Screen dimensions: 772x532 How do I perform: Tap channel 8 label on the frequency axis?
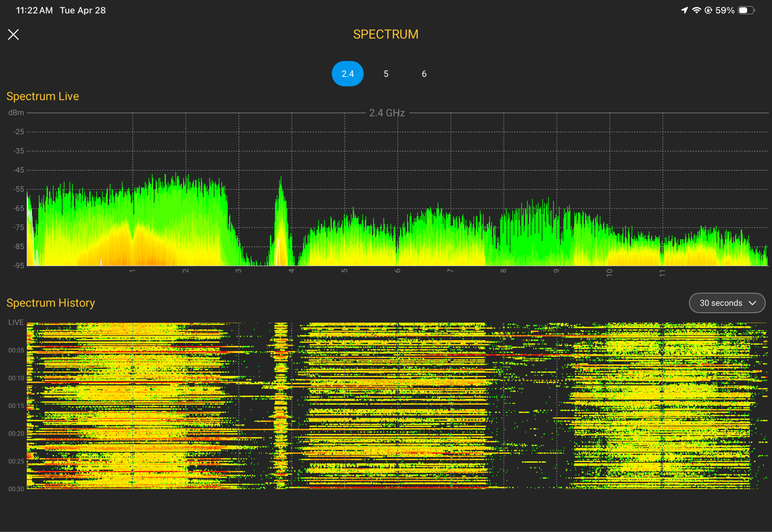504,271
